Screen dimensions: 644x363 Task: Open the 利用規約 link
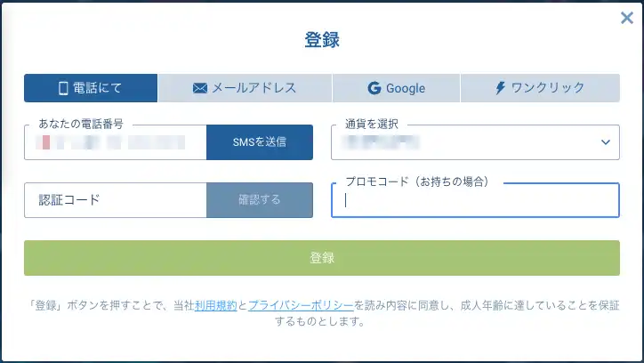[216, 305]
